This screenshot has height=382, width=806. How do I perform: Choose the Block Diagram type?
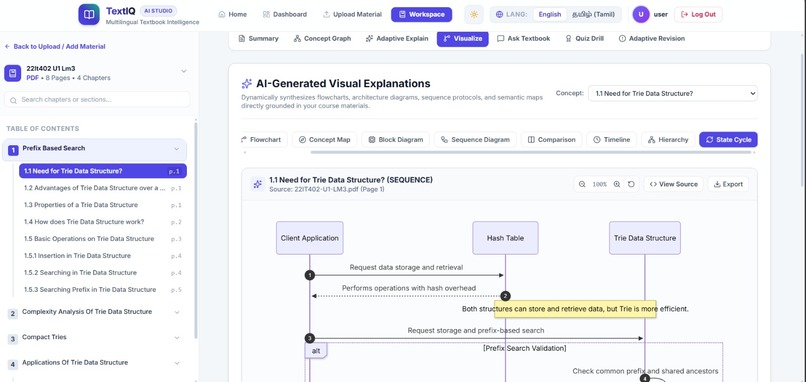point(396,140)
